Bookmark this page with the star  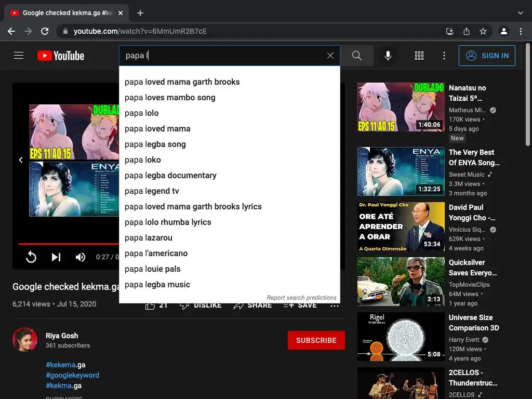coord(483,31)
